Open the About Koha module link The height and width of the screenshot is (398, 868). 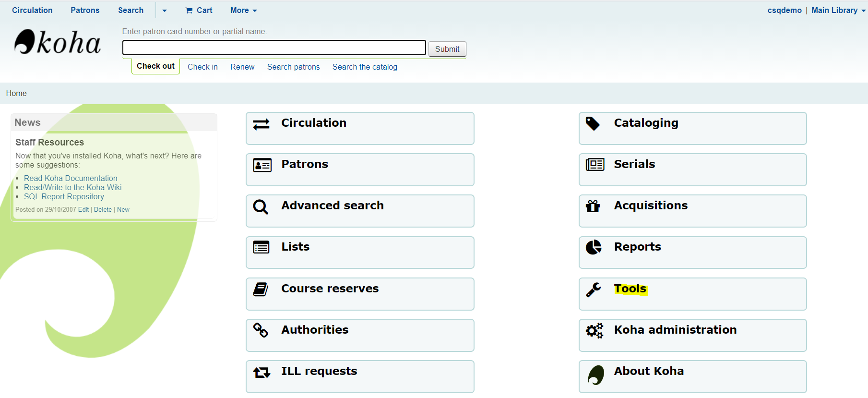[x=693, y=376]
